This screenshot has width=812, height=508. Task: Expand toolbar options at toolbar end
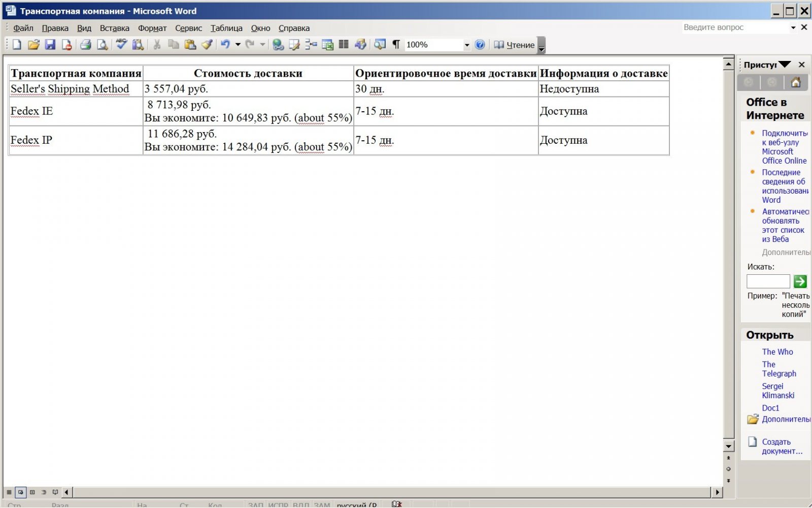(542, 45)
